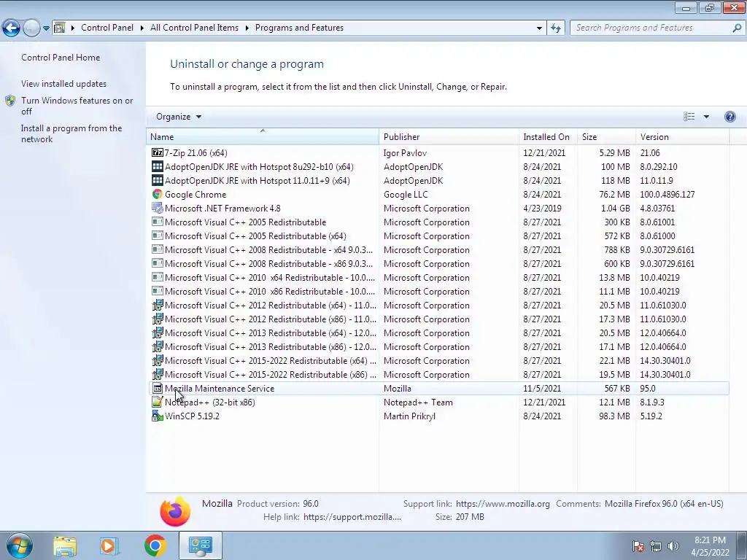The image size is (747, 560).
Task: Click the refresh button beside address bar
Action: point(556,28)
